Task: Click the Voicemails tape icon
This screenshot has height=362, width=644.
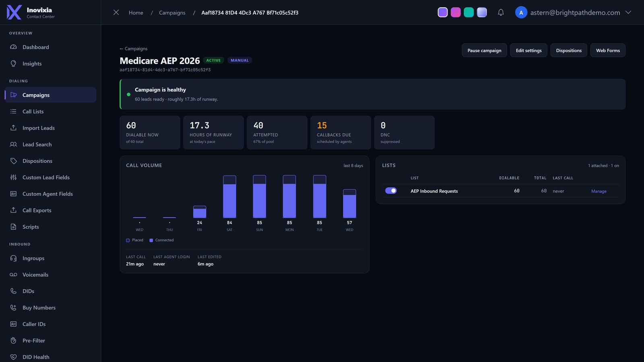Action: [13, 275]
